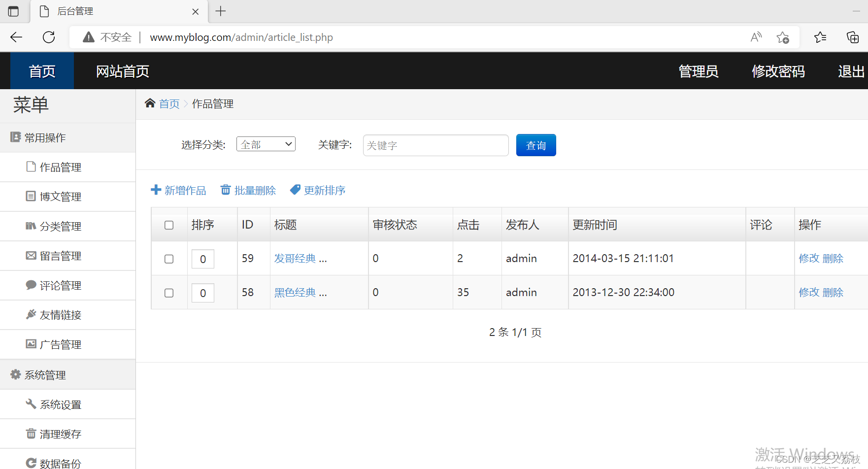Collapse the 常用操作 menu section
868x469 pixels.
67,137
